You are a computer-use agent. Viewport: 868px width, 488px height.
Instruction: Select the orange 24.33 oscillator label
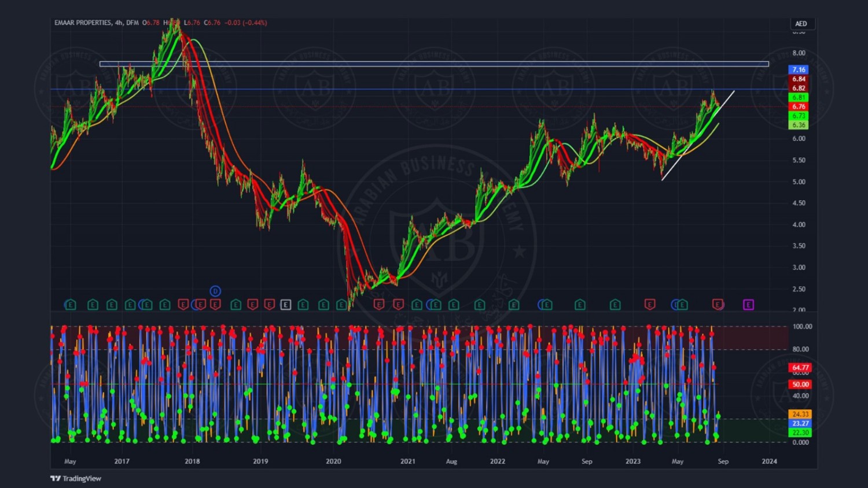tap(800, 414)
